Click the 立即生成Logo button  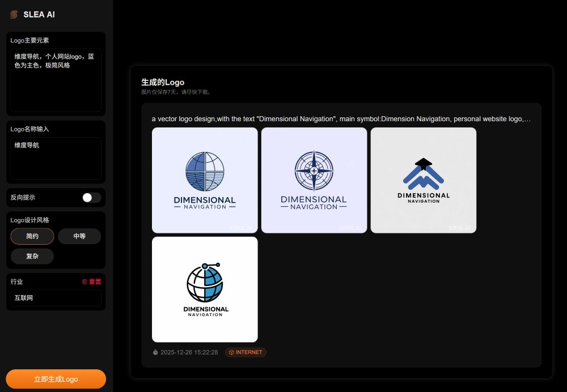(x=56, y=379)
